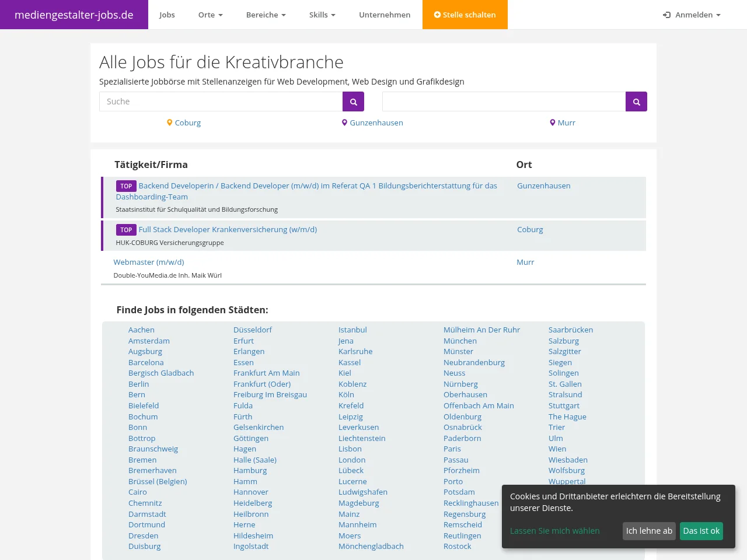Open the Full Stack Developer Krankenversicherung listing
The image size is (747, 560).
coord(228,230)
